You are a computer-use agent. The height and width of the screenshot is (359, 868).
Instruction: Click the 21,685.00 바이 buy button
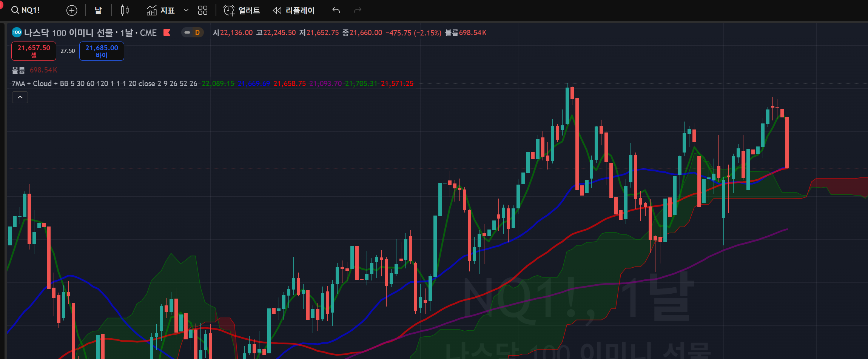click(102, 51)
